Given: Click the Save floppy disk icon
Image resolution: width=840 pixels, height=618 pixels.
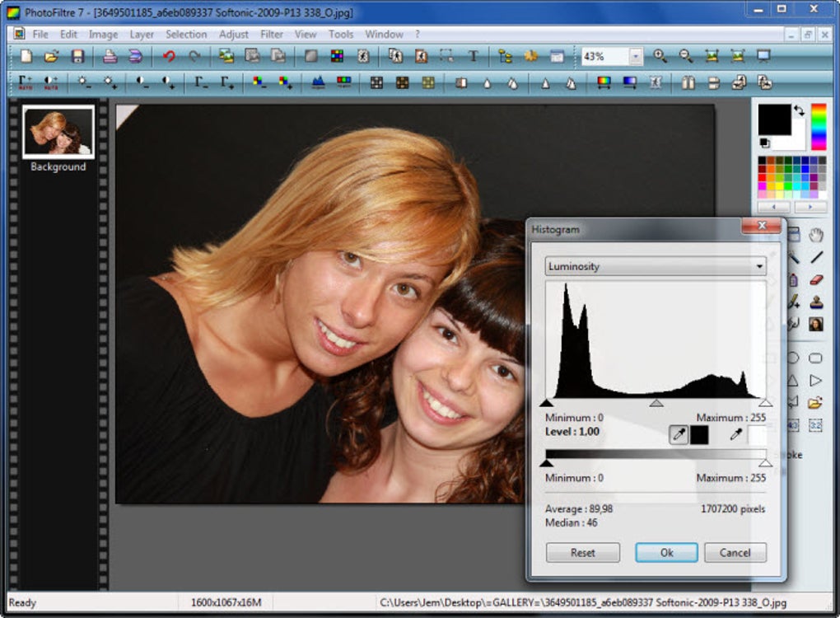Looking at the screenshot, I should pos(77,56).
